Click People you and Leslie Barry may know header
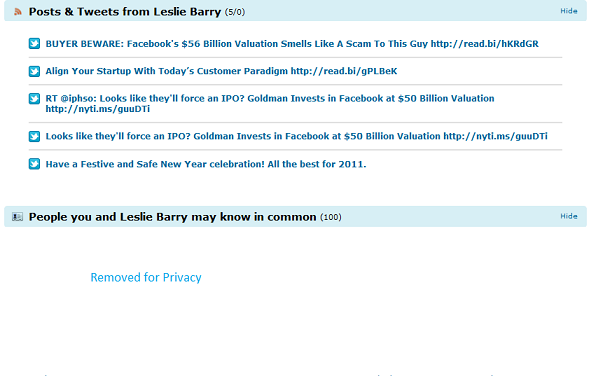 [172, 217]
